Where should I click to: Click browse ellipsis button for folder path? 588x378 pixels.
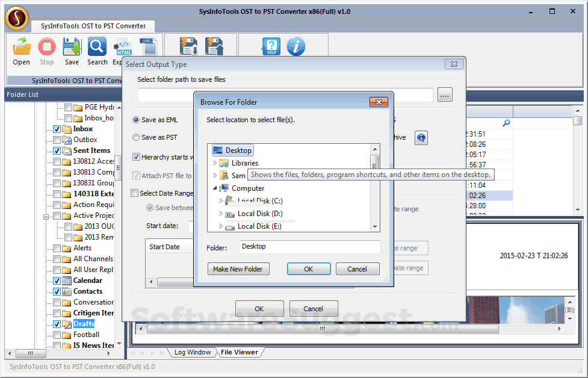point(445,95)
